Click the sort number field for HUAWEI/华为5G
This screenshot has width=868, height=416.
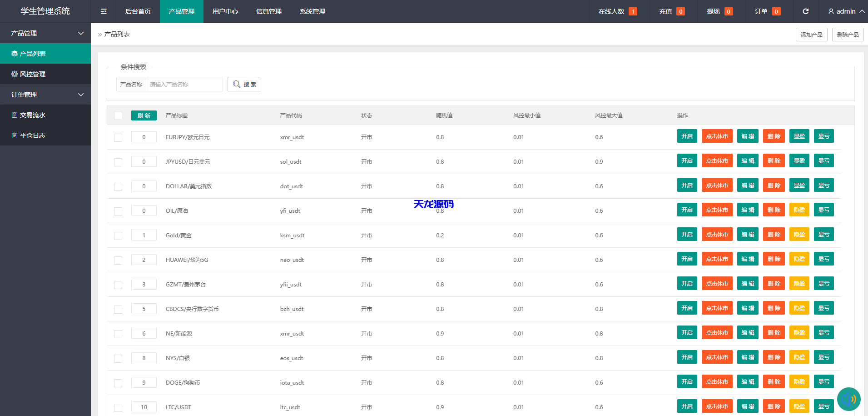pos(144,260)
